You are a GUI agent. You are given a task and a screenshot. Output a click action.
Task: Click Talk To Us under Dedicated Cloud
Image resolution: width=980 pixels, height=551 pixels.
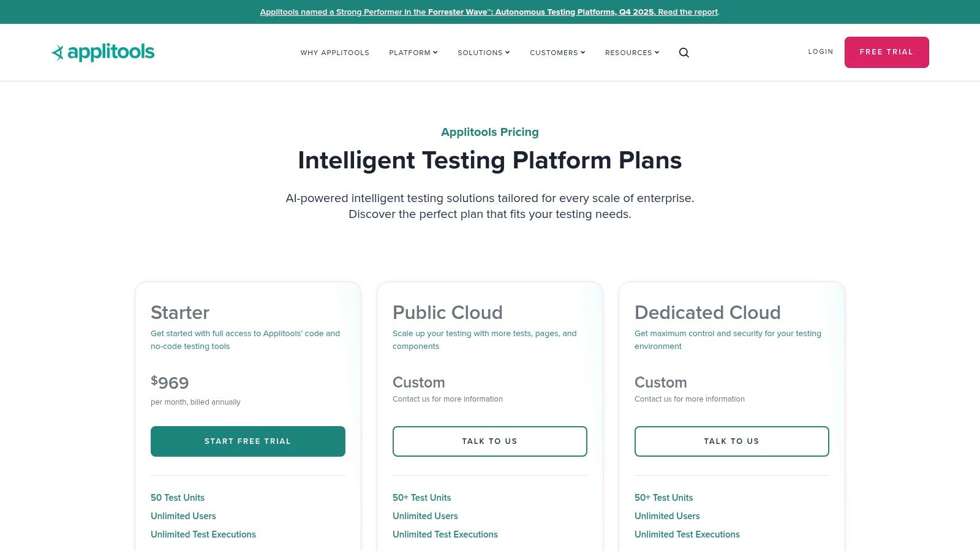732,441
